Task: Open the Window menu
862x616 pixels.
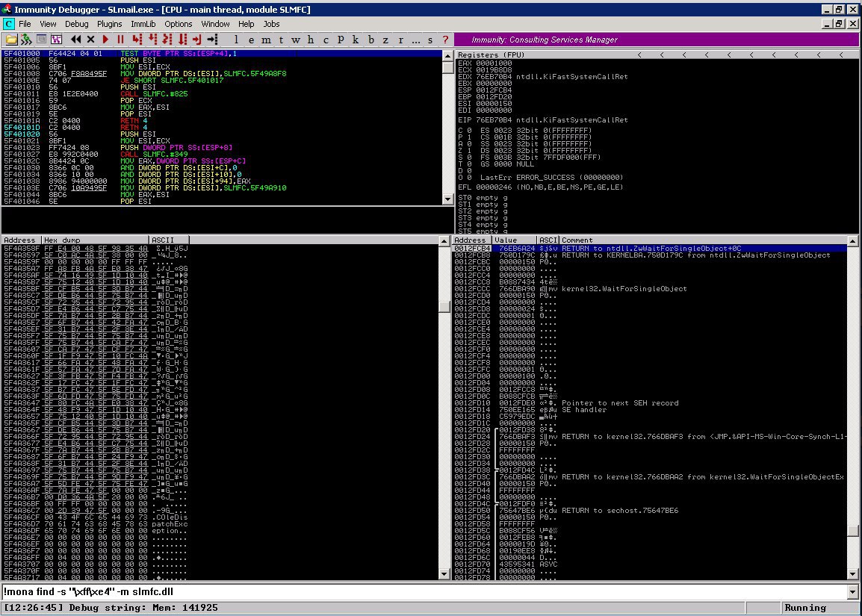Action: [x=215, y=24]
